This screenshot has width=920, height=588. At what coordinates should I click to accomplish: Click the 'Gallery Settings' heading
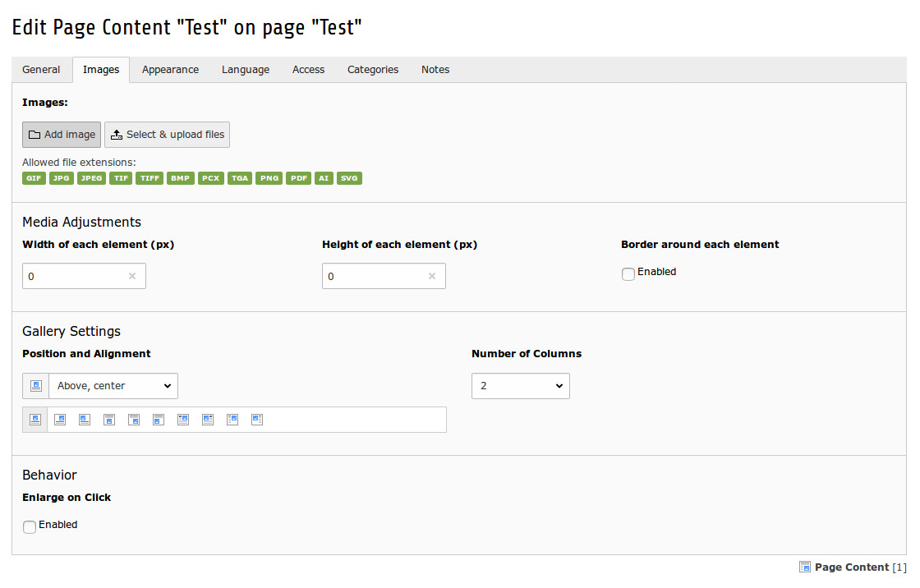(x=71, y=331)
